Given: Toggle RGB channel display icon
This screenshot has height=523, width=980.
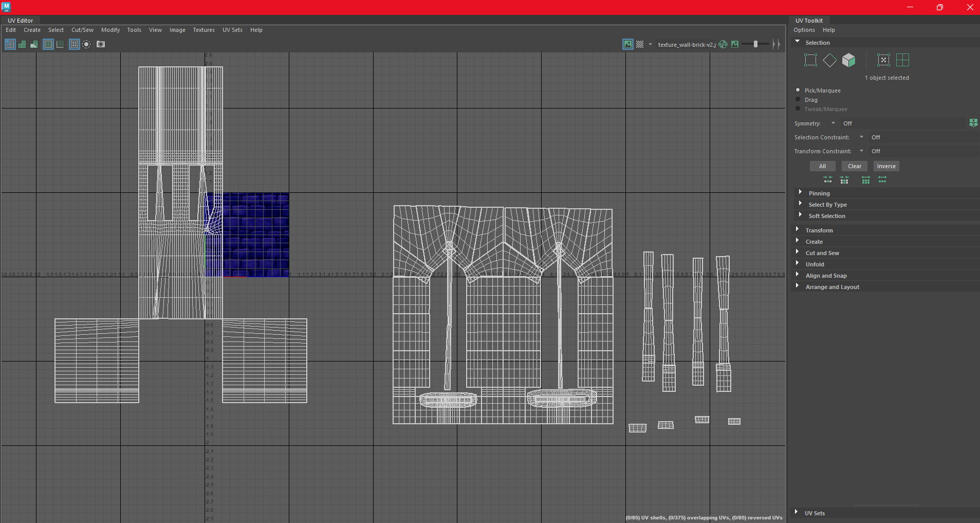Looking at the screenshot, I should (x=723, y=44).
